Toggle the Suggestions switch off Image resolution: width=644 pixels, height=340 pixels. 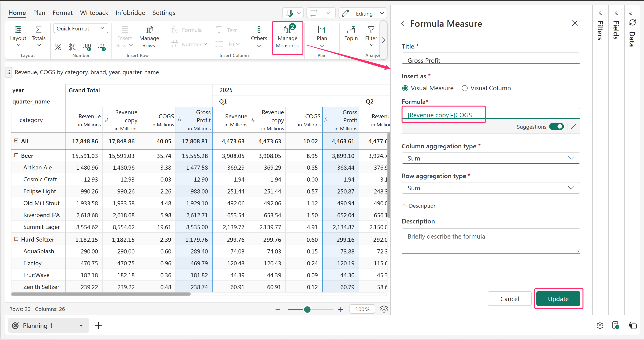[556, 127]
